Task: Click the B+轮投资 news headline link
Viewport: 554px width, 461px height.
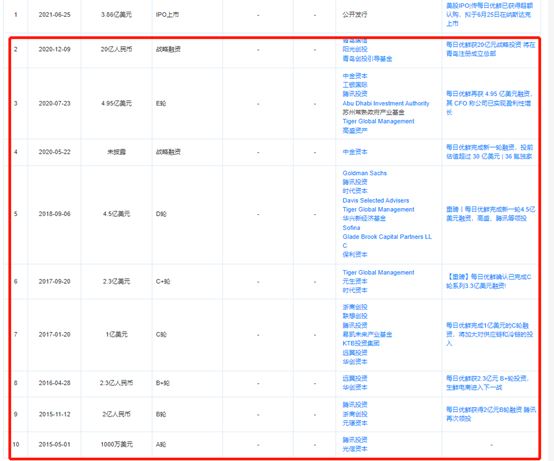Action: (x=487, y=383)
